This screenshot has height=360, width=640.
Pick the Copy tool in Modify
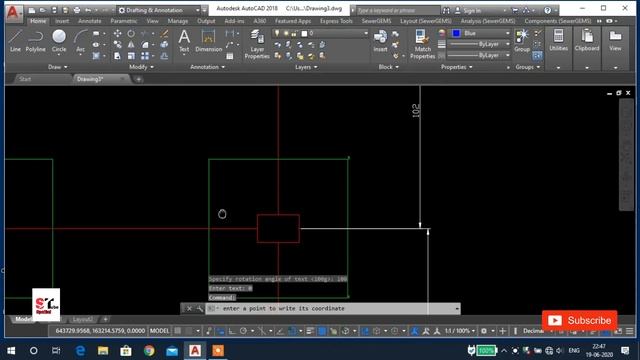(118, 44)
